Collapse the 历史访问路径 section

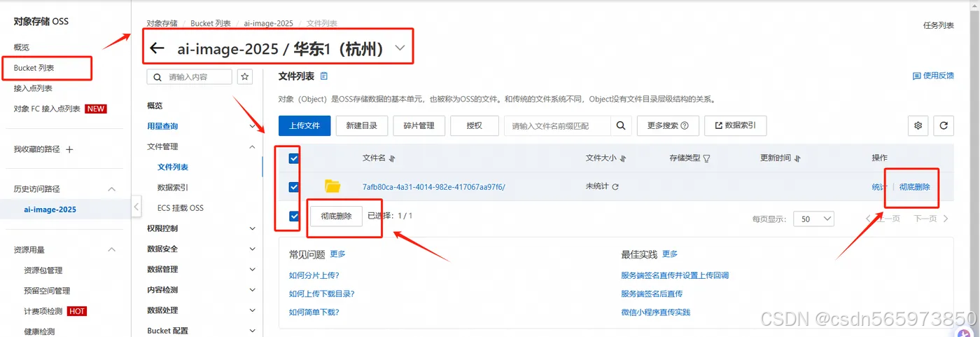pyautogui.click(x=111, y=189)
